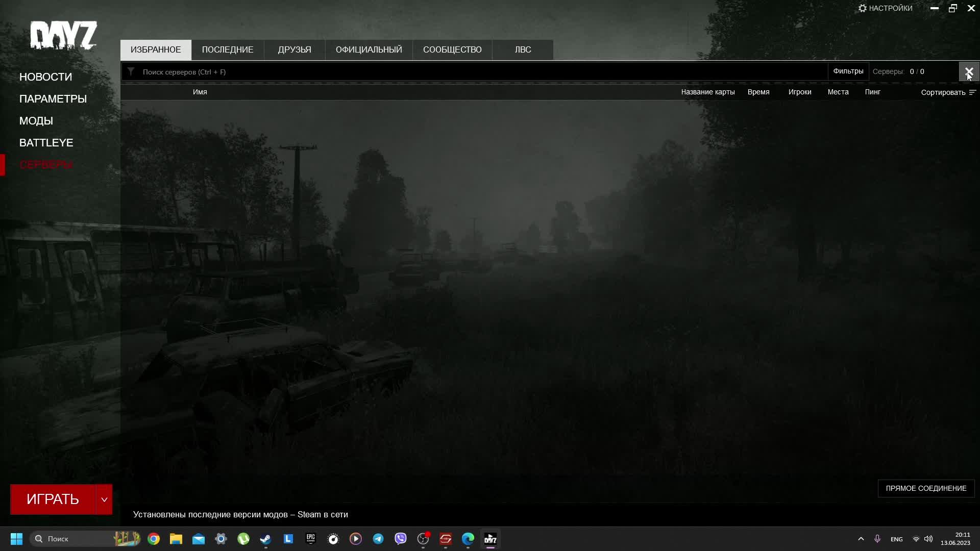Click the filter funnel icon in the search bar
This screenshot has height=551, width=980.
[131, 71]
